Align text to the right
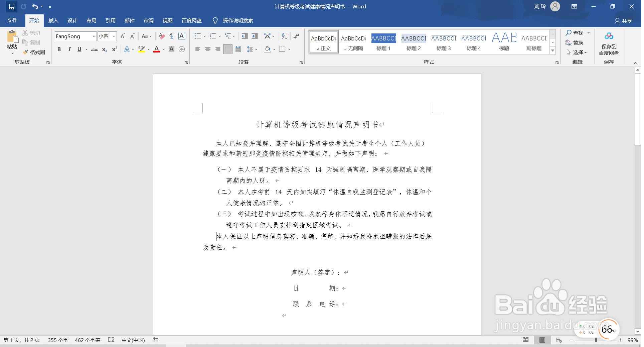The height and width of the screenshot is (347, 644). click(x=218, y=49)
